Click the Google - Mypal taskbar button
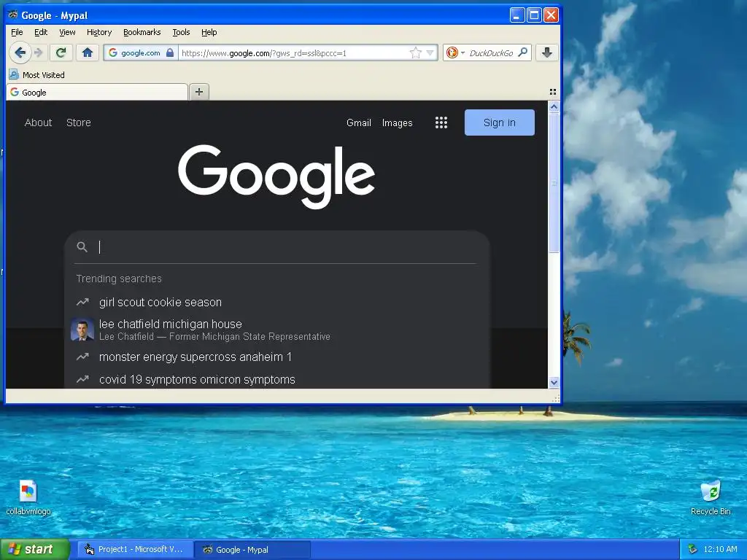Image resolution: width=747 pixels, height=560 pixels. [252, 550]
